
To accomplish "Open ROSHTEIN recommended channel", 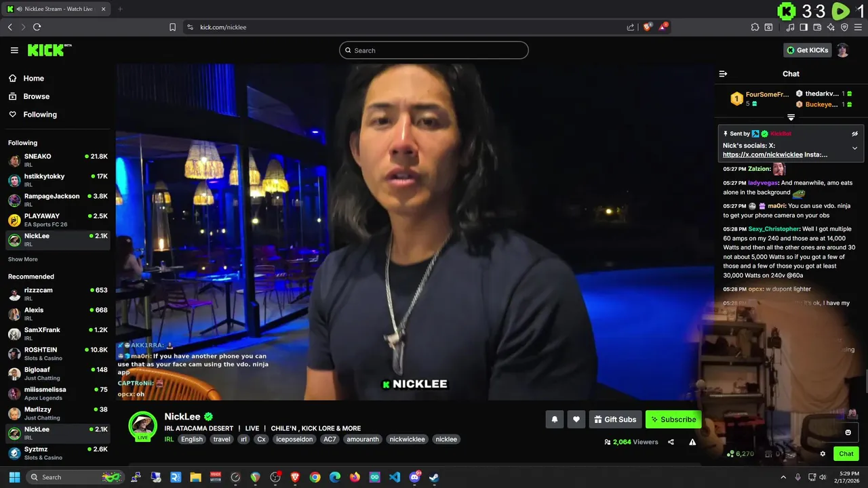I will (58, 353).
